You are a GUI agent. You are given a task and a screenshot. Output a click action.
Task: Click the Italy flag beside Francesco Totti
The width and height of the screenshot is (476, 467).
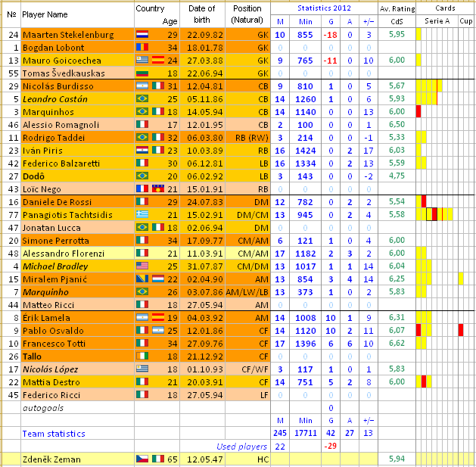(x=142, y=343)
